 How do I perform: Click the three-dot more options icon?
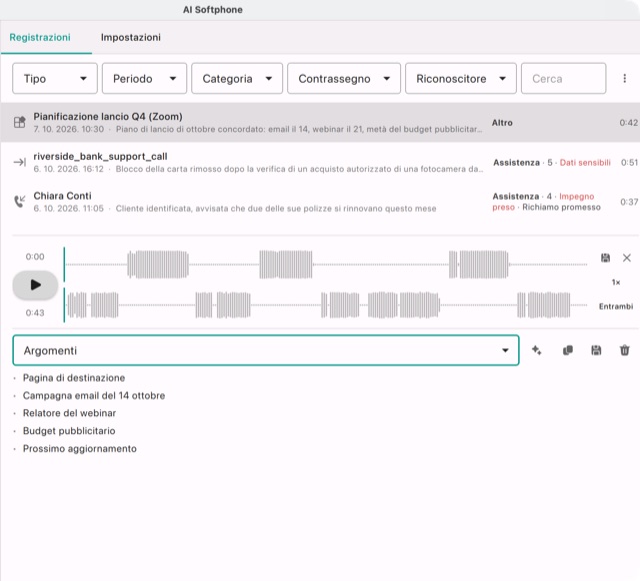[x=624, y=78]
